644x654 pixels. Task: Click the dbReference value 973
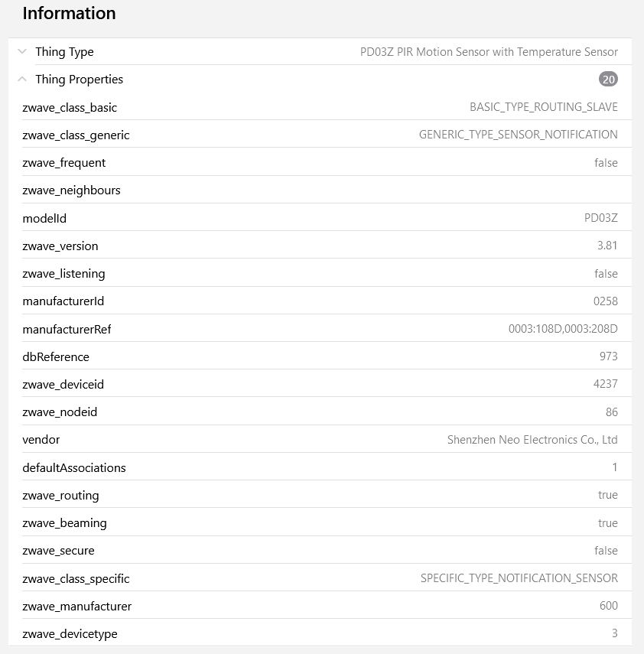[608, 356]
